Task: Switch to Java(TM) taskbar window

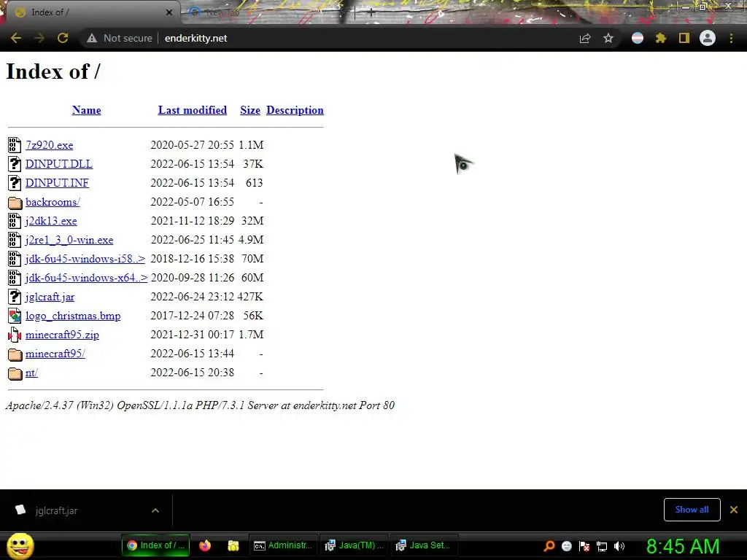Action: pyautogui.click(x=354, y=545)
